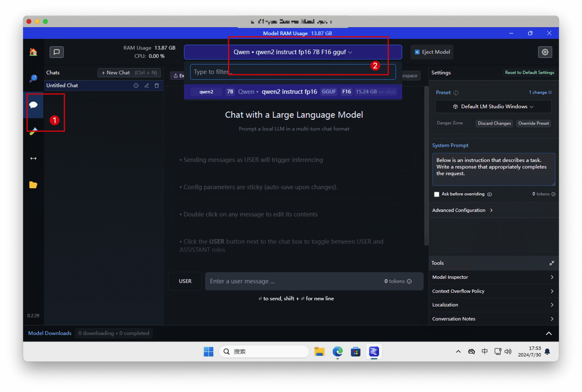This screenshot has width=582, height=392.
Task: Open File Explorer in taskbar
Action: pos(319,351)
